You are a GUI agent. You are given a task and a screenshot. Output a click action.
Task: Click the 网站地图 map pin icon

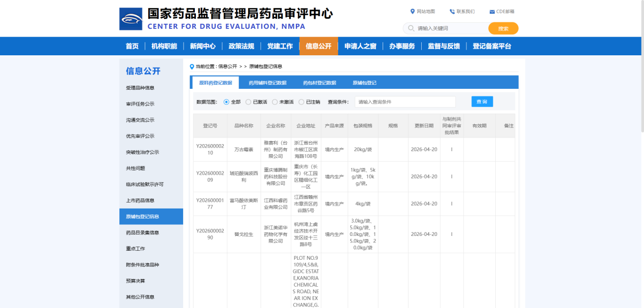click(413, 11)
